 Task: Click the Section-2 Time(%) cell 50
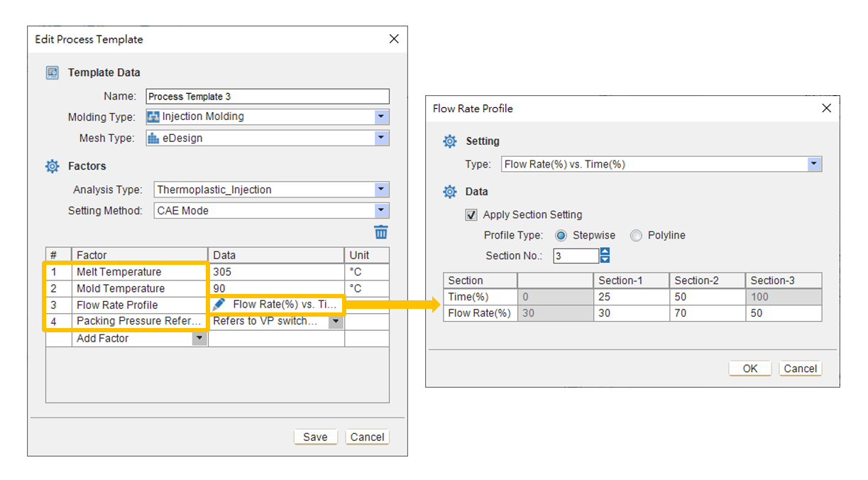pyautogui.click(x=708, y=297)
